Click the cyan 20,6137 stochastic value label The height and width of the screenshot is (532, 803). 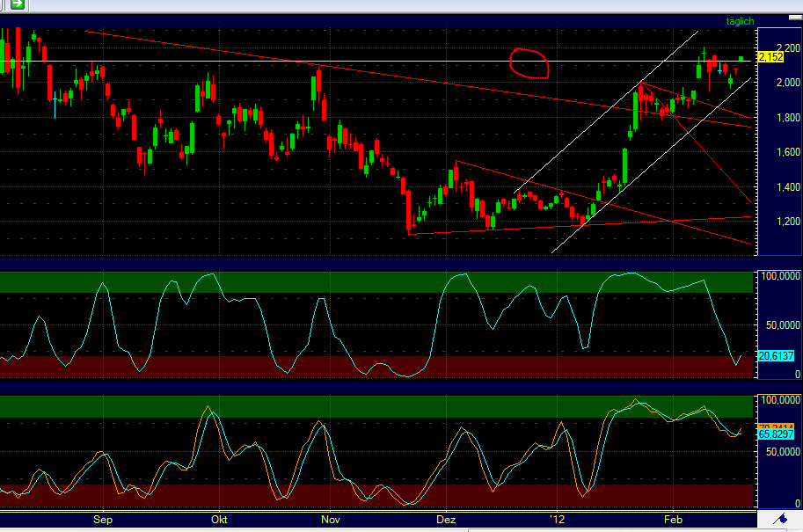[x=774, y=356]
